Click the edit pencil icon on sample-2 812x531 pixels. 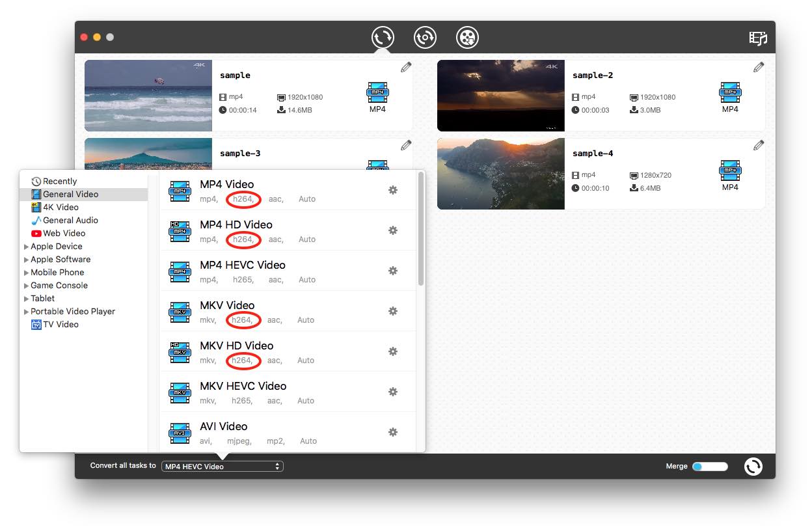[758, 66]
